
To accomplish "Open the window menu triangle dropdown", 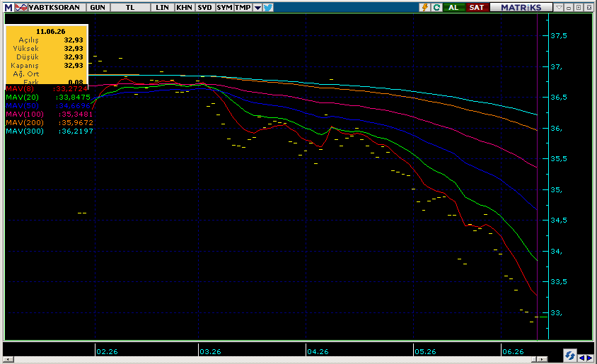I will pyautogui.click(x=559, y=7).
